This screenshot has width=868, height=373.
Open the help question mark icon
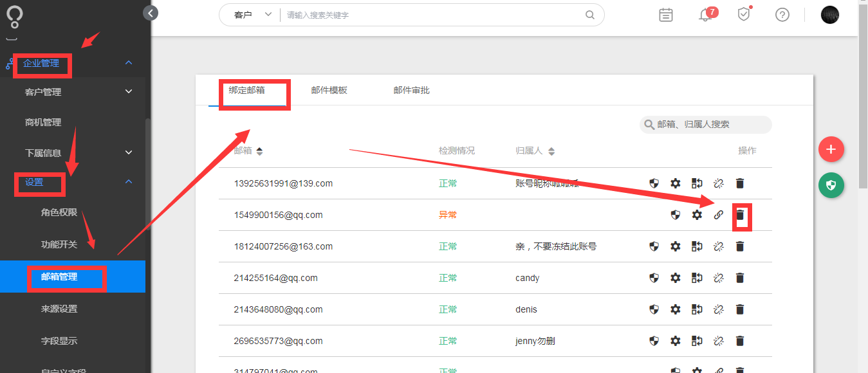(782, 14)
